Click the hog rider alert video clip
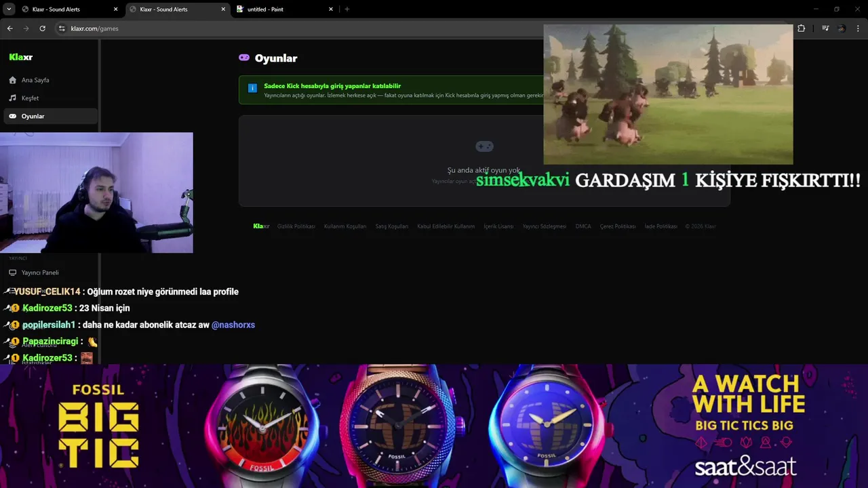Screen dimensions: 868x488 point(668,94)
